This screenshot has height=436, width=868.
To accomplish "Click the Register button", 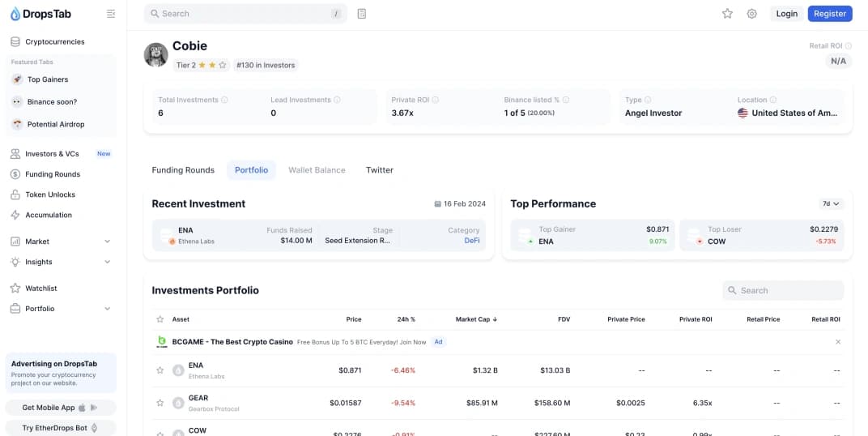I will click(x=830, y=14).
